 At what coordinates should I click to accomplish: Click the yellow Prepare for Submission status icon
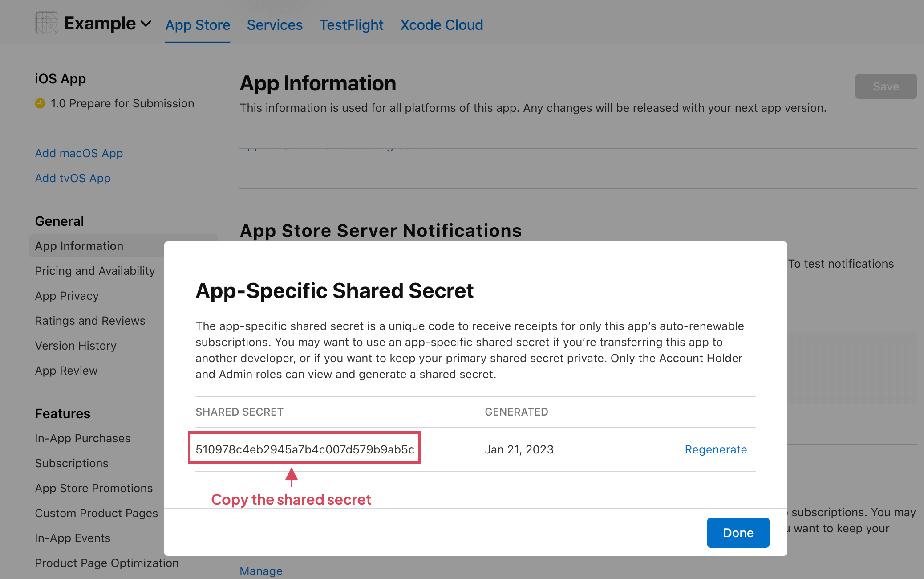click(x=40, y=103)
